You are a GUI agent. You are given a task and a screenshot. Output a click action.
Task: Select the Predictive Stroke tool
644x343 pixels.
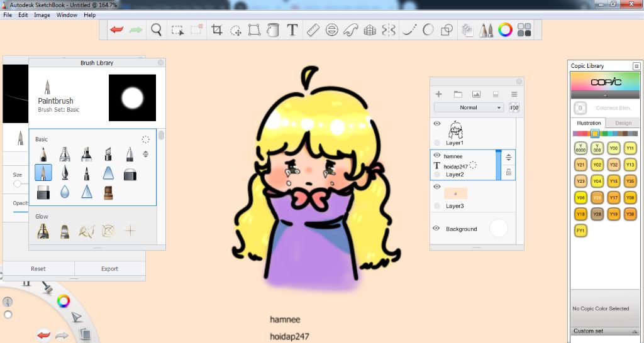[428, 30]
